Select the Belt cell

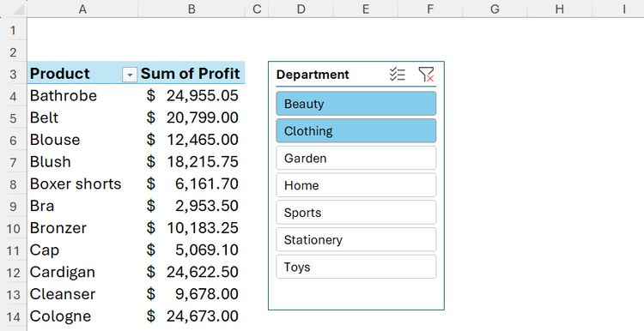82,117
